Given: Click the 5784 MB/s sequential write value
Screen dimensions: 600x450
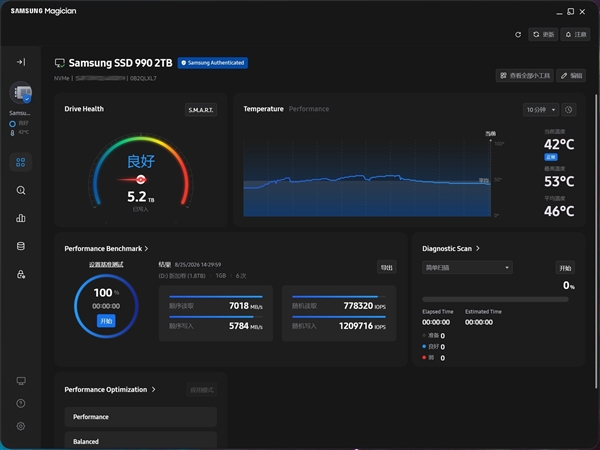Looking at the screenshot, I should coord(246,326).
